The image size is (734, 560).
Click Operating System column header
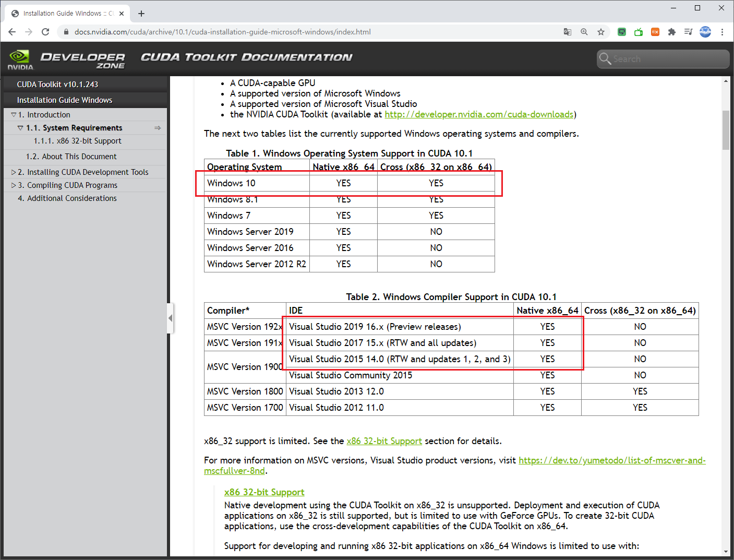pyautogui.click(x=257, y=167)
